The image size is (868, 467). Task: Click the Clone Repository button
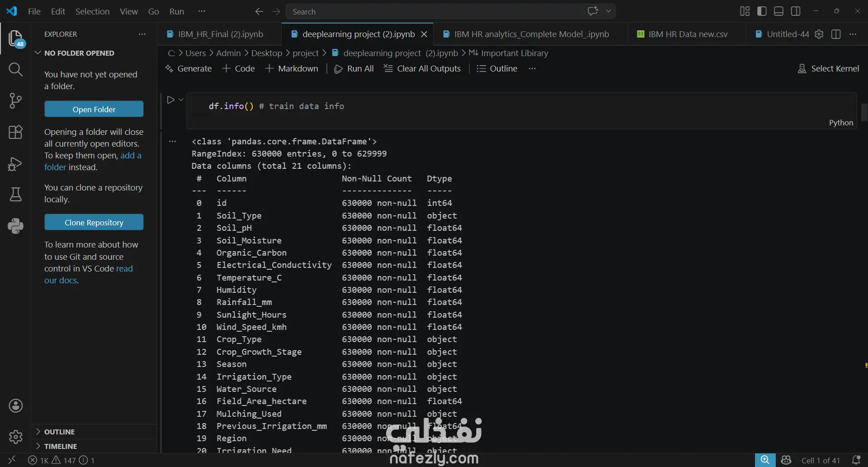[94, 222]
